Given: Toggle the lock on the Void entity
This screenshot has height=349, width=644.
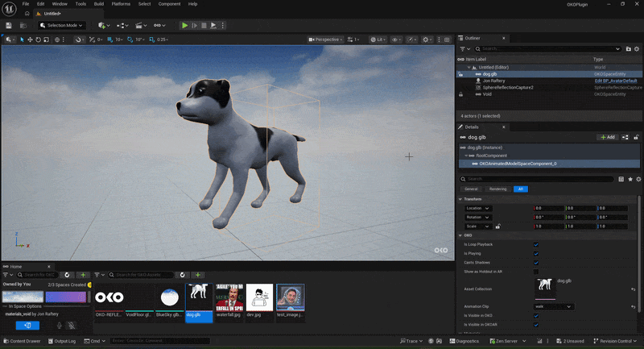Looking at the screenshot, I should (x=460, y=94).
